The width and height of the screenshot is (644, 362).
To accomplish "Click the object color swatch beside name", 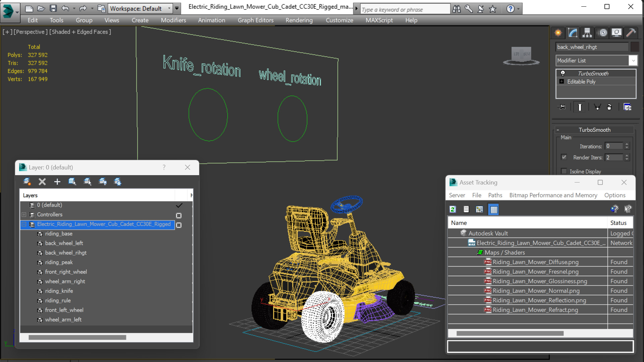I will 634,47.
